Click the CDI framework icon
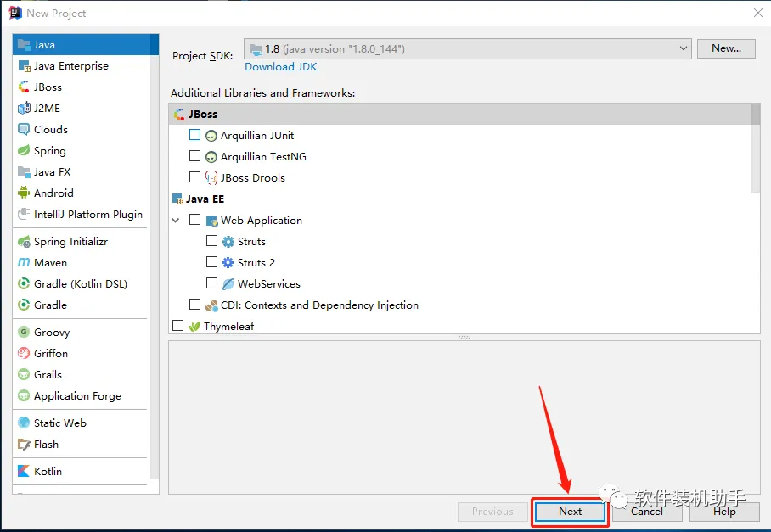This screenshot has height=532, width=771. [x=211, y=305]
